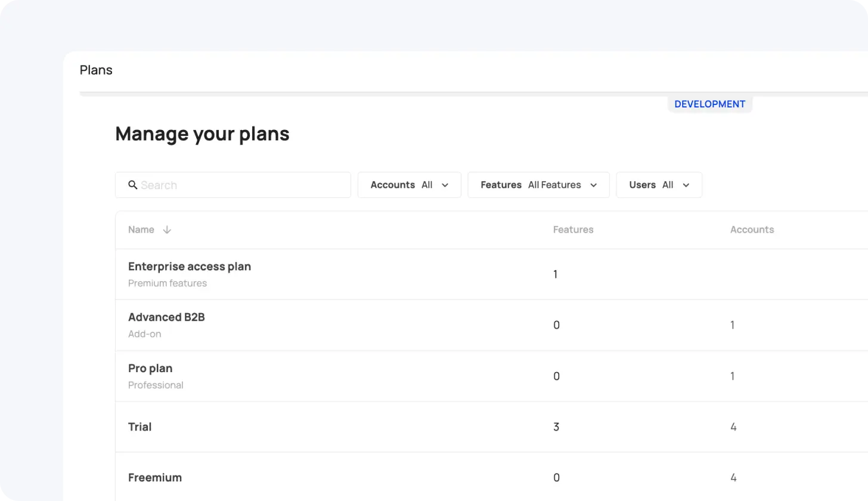
Task: Click the Trial plan's features count of 3
Action: (x=556, y=427)
